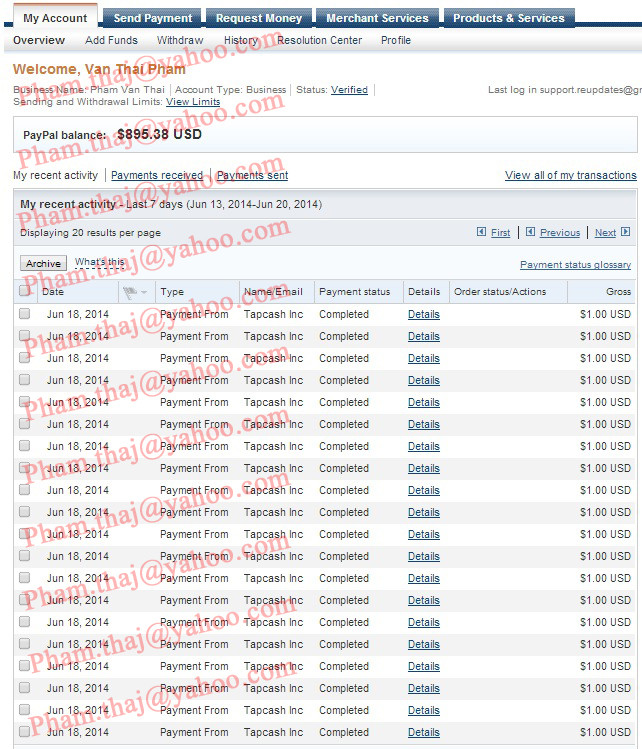Click the $895.38 USD balance amount
This screenshot has height=749, width=642.
(x=160, y=134)
